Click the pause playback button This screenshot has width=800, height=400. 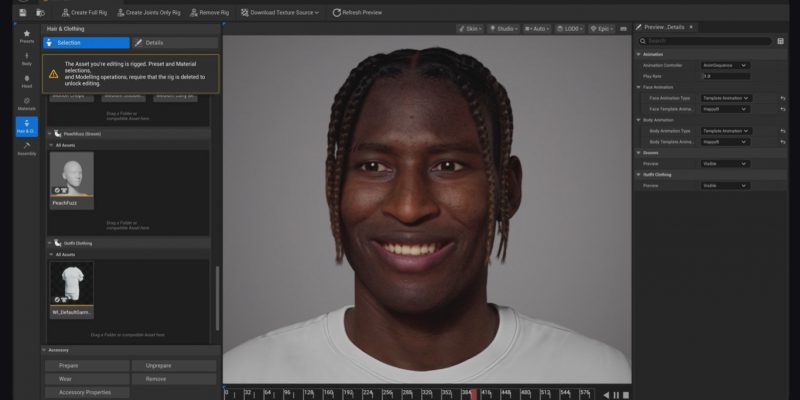616,395
